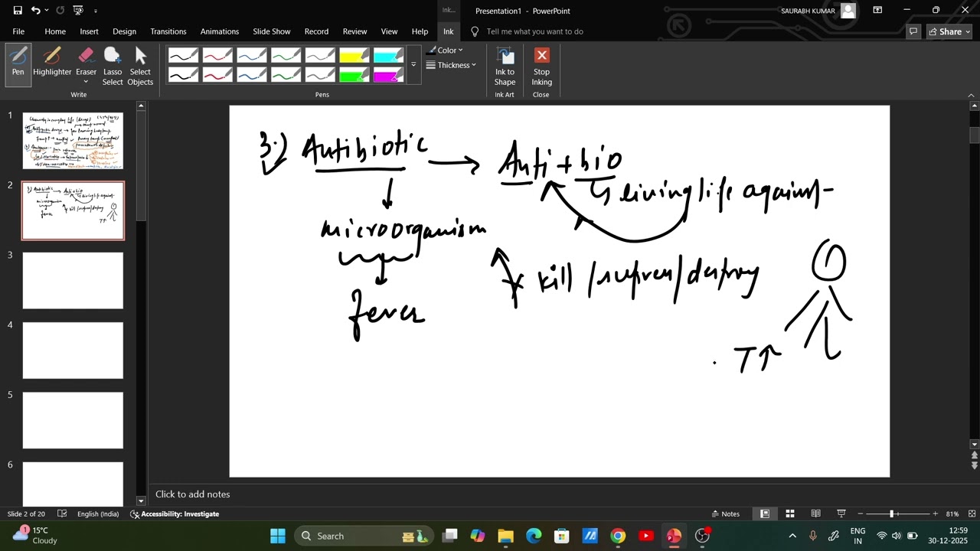Open Google Chrome from taskbar
The height and width of the screenshot is (551, 980).
(618, 536)
